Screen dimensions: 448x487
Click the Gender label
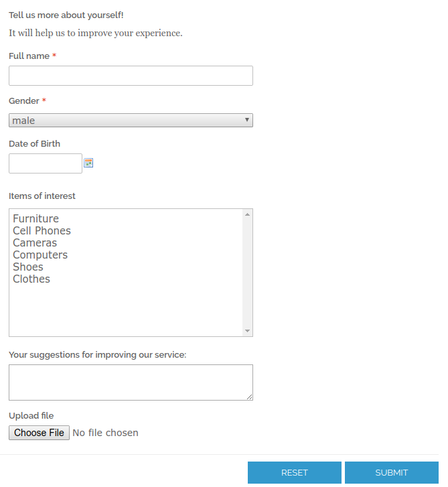point(24,101)
